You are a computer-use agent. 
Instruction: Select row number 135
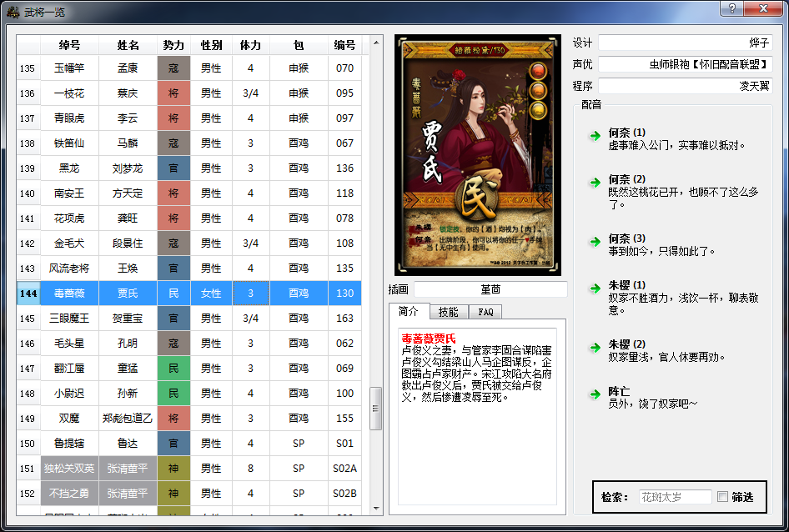[28, 68]
